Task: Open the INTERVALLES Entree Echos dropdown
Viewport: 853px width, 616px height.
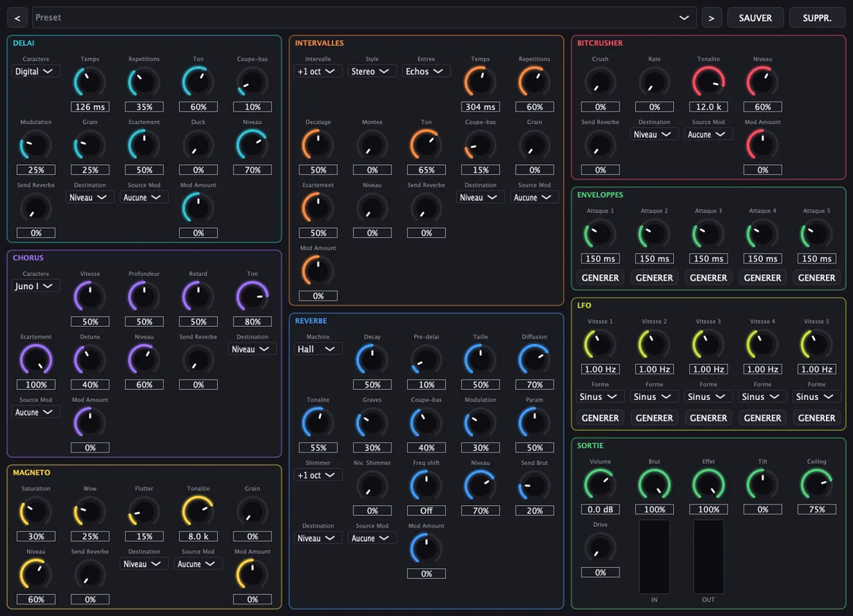Action: [x=426, y=71]
